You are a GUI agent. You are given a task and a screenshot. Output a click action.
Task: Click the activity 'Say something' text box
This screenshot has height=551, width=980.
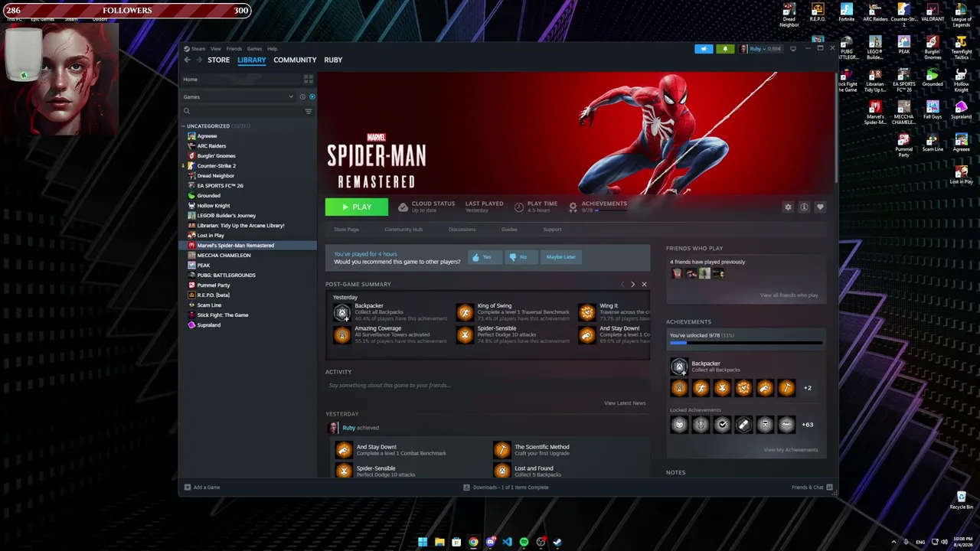(x=487, y=386)
